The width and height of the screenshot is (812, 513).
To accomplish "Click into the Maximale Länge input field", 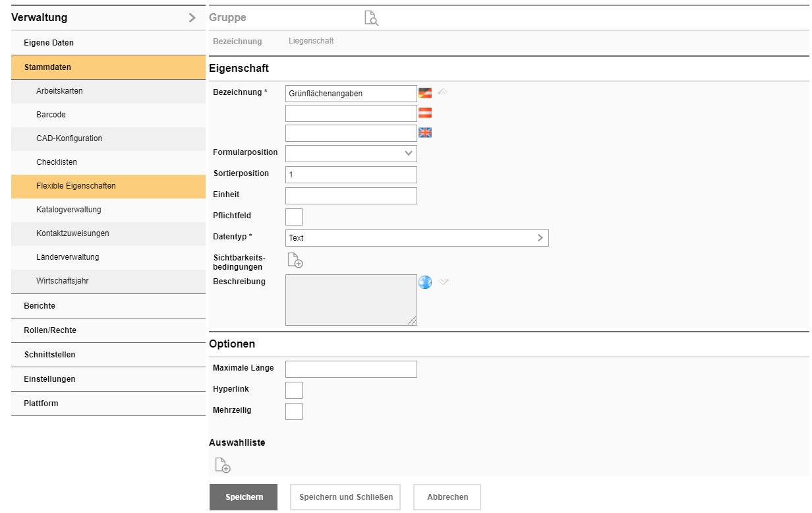I will (x=351, y=369).
